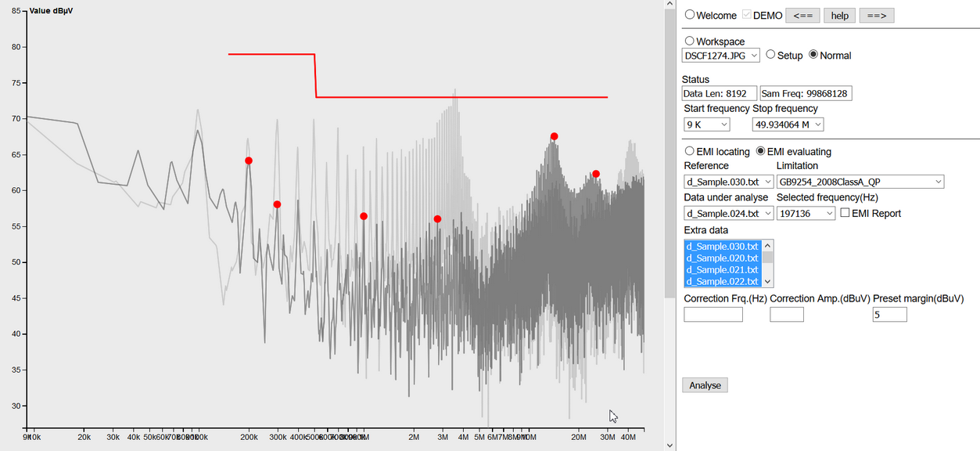Toggle the DEMO checkbox

tap(747, 15)
